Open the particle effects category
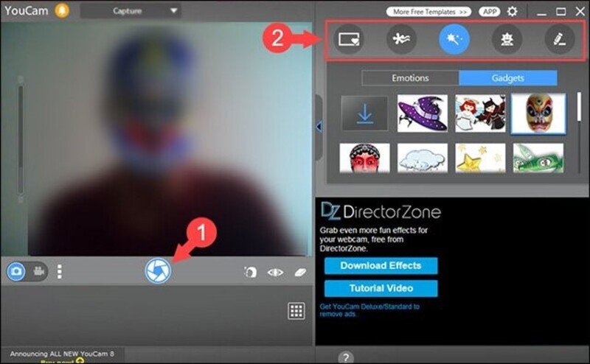 401,39
